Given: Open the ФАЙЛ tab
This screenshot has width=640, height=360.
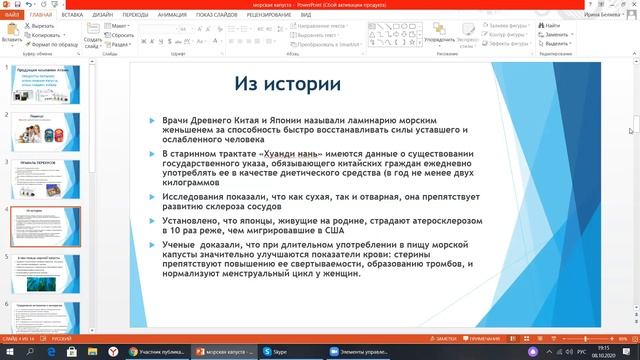Looking at the screenshot, I should (x=12, y=15).
